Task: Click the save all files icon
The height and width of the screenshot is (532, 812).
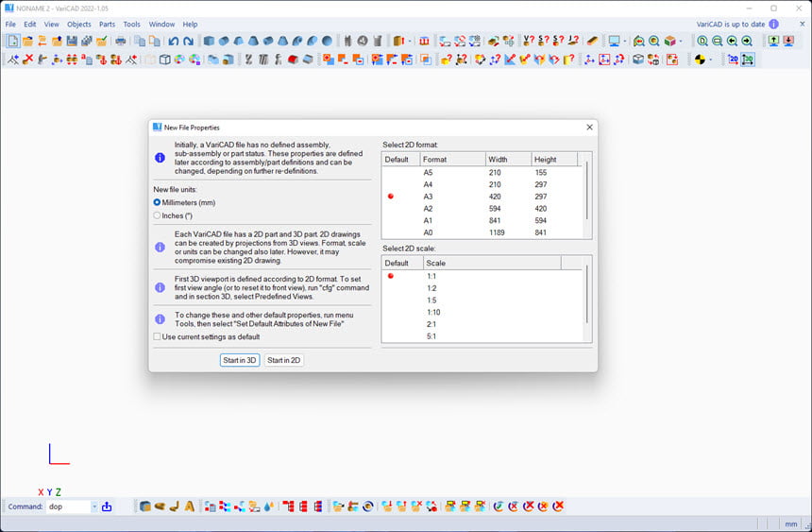Action: 87,41
